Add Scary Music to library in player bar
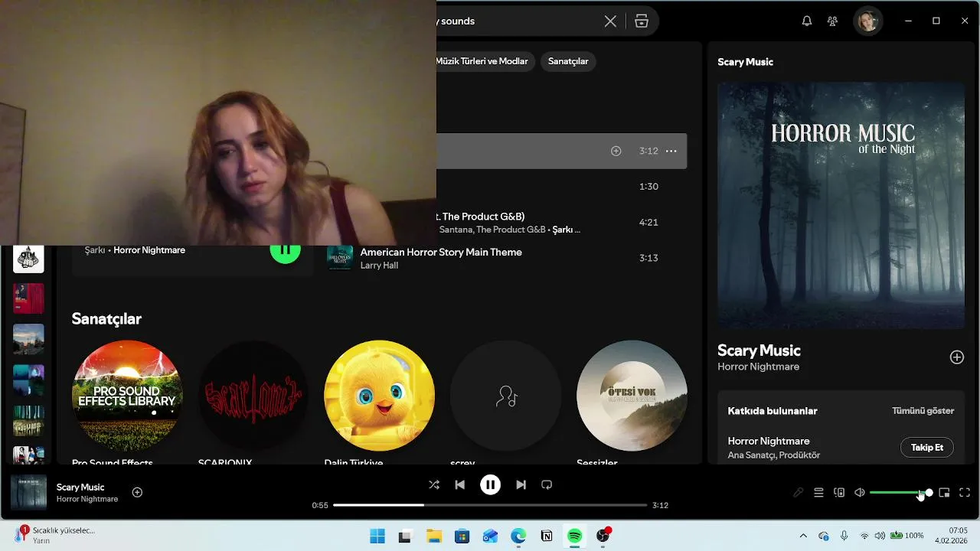 [137, 492]
